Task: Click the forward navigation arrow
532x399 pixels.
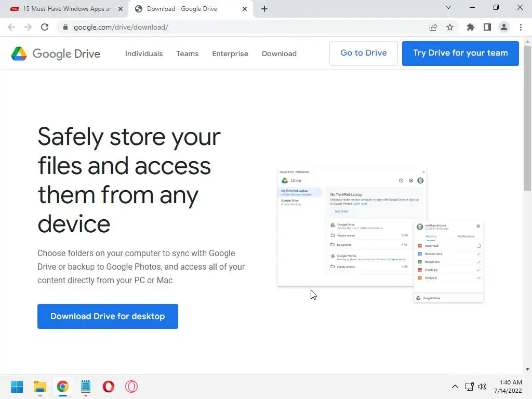Action: point(28,27)
